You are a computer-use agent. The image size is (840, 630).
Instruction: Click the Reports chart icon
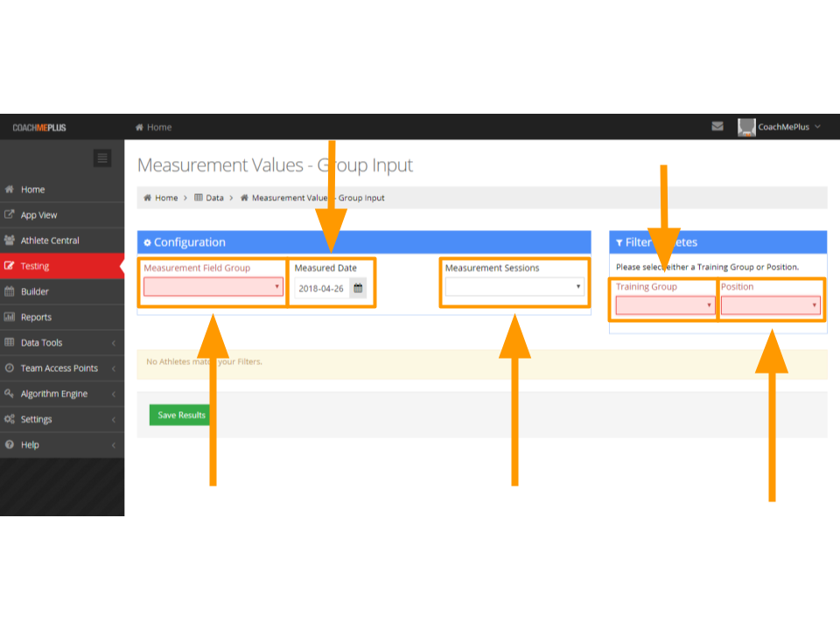coord(10,317)
